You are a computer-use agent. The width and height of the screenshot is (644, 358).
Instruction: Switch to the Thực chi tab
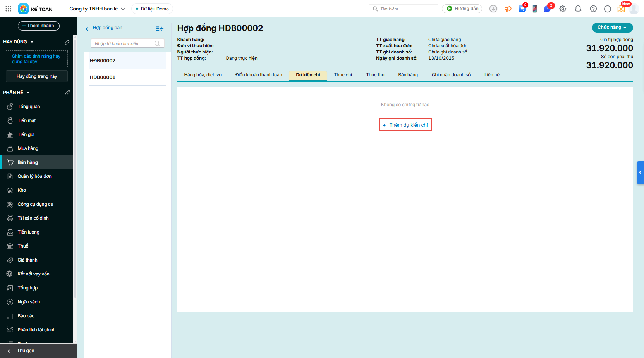[343, 75]
